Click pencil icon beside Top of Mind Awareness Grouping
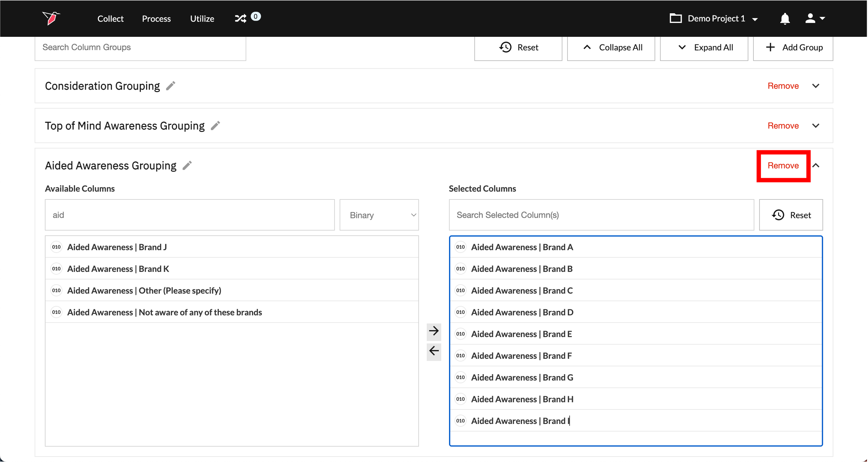Image resolution: width=868 pixels, height=462 pixels. click(x=215, y=126)
